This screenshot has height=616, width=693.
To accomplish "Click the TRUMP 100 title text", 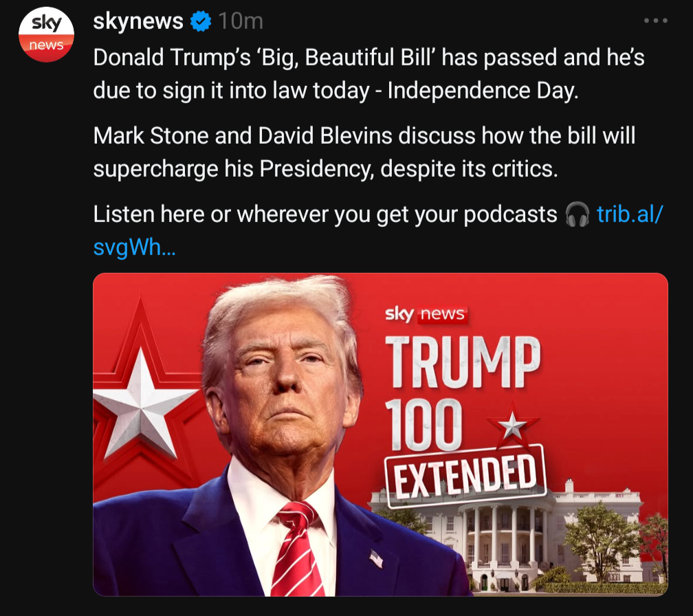I will pyautogui.click(x=463, y=393).
